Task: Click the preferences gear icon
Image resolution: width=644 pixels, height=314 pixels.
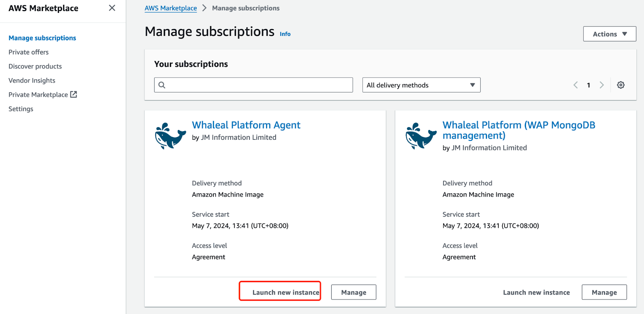Action: 621,85
